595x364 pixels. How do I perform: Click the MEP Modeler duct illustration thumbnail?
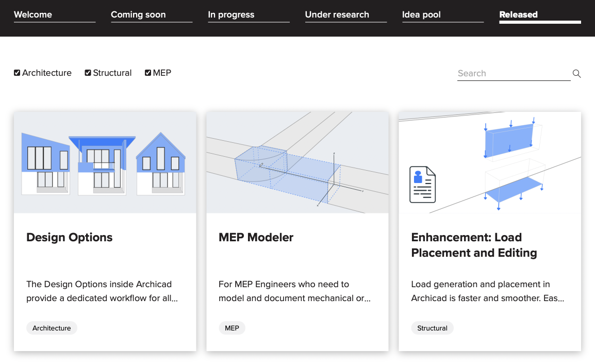(x=297, y=162)
